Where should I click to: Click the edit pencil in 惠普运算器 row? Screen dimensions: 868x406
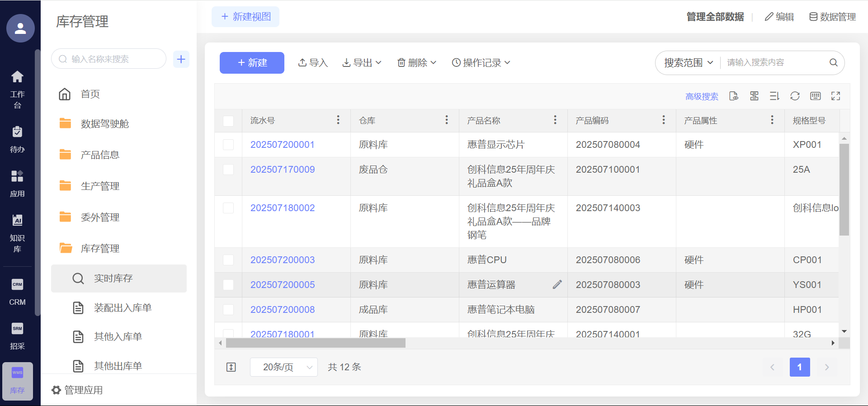click(557, 284)
